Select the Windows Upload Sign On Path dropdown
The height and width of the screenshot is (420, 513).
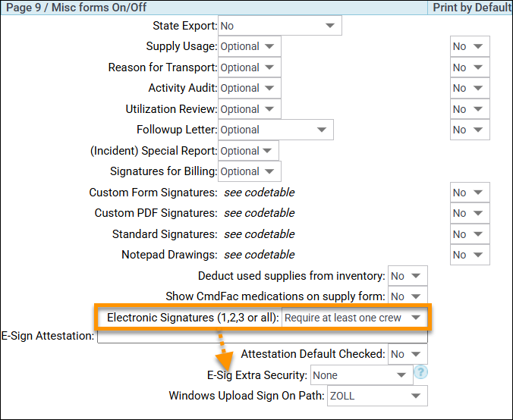click(376, 396)
